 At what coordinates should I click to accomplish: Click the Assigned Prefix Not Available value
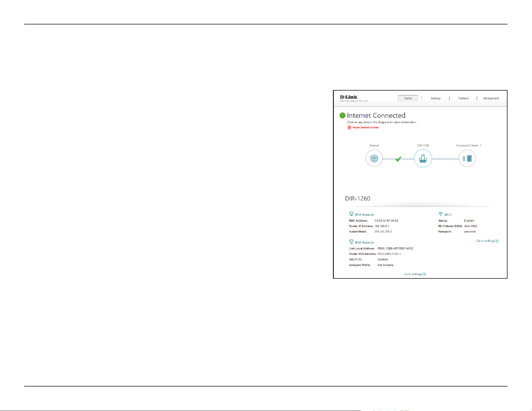pyautogui.click(x=385, y=265)
